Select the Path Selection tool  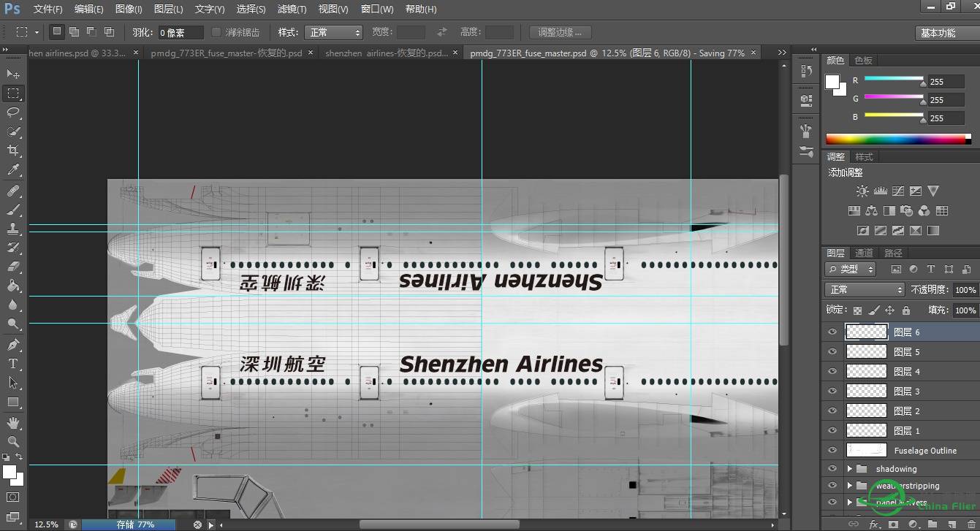tap(13, 383)
